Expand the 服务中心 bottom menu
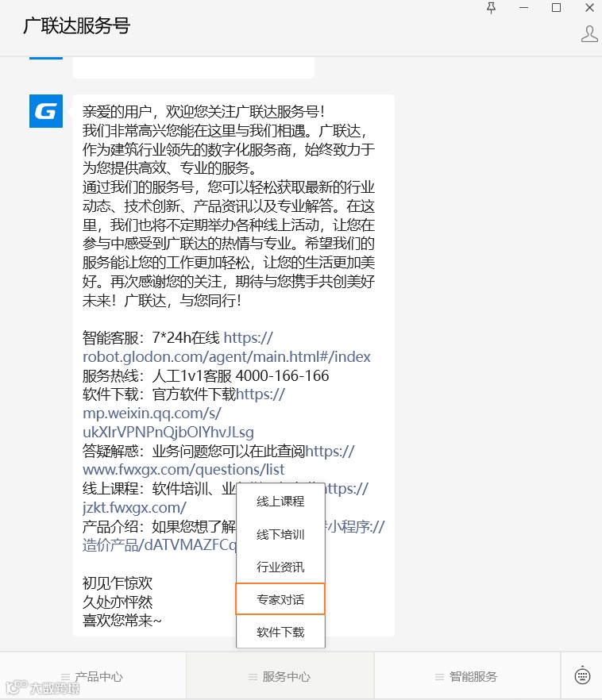The height and width of the screenshot is (700, 602). point(280,676)
